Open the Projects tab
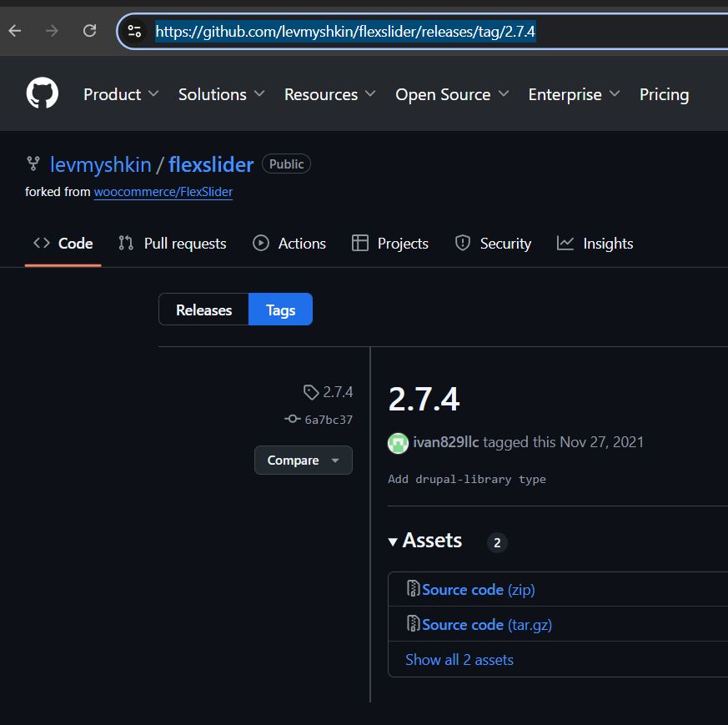The width and height of the screenshot is (728, 725). tap(390, 244)
